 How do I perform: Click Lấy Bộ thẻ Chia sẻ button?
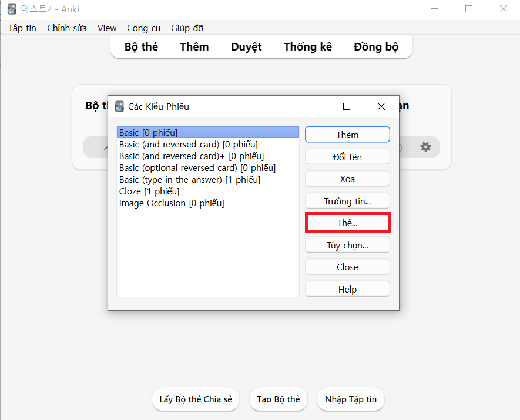[x=196, y=399]
